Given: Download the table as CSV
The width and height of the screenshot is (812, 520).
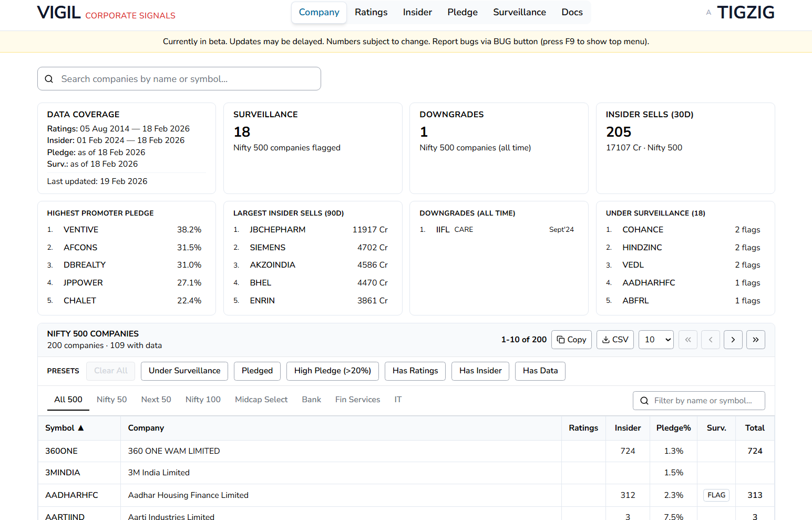Looking at the screenshot, I should click(x=615, y=340).
